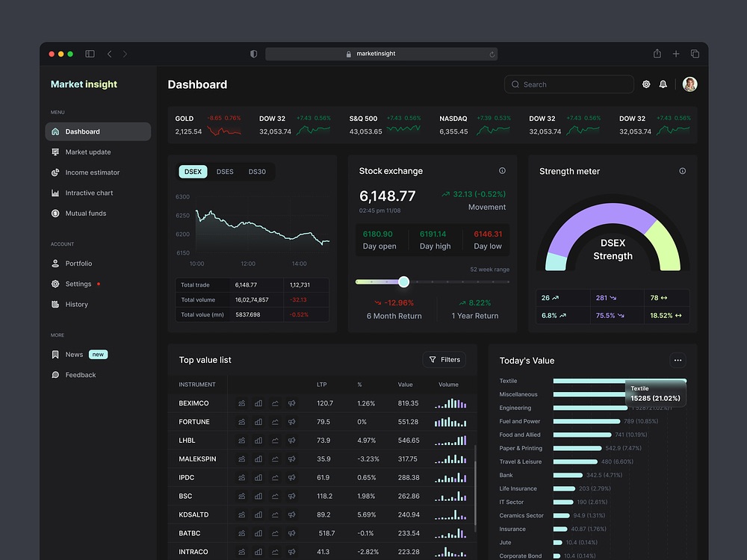Screen dimensions: 747x560
Task: Click the privacy shield icon
Action: point(253,54)
